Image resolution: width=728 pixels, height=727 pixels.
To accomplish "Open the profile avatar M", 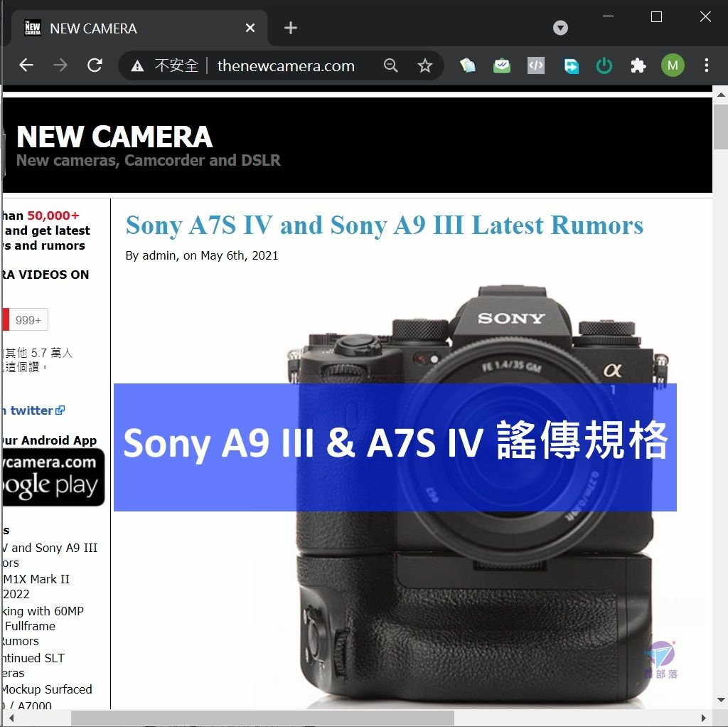I will (673, 65).
